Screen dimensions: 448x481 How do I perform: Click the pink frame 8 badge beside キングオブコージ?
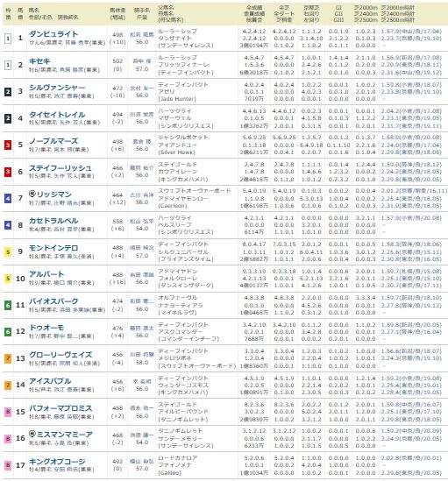click(8, 465)
